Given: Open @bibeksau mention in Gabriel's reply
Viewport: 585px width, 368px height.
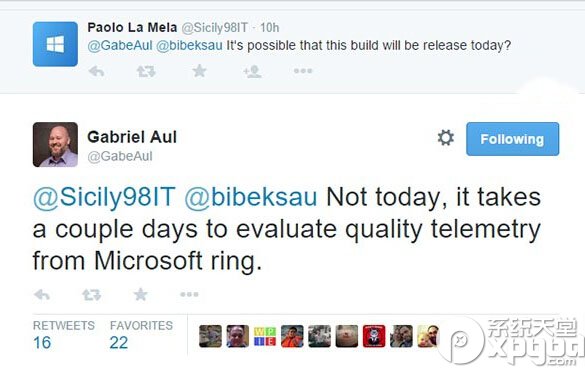Looking at the screenshot, I should pos(251,197).
